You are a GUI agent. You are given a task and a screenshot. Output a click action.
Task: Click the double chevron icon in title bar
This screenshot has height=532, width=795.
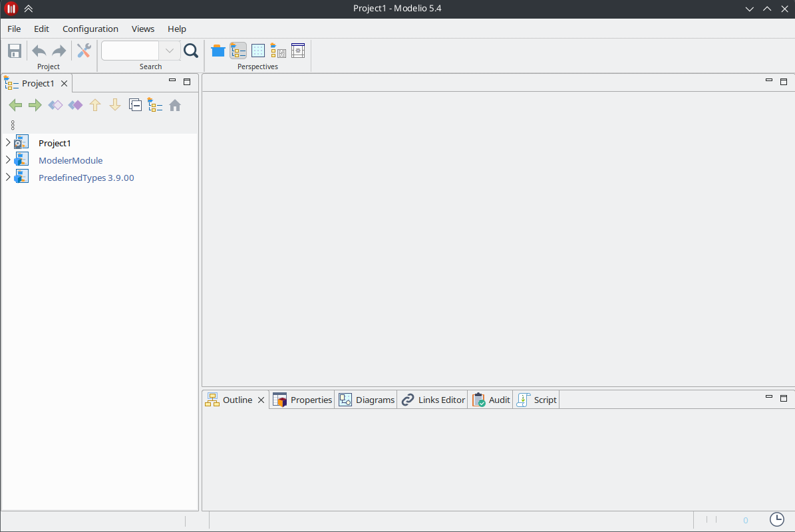pos(29,9)
